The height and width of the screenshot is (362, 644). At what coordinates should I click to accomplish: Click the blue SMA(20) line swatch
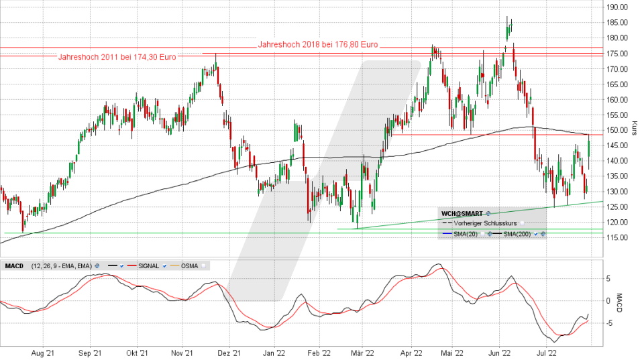point(447,233)
